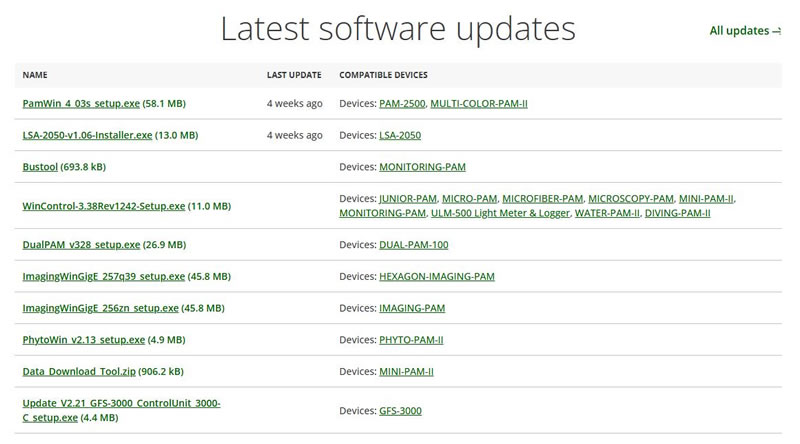Image resolution: width=800 pixels, height=444 pixels.
Task: Get ImagingWinGigE_256zn_setup.exe installer
Action: click(100, 308)
